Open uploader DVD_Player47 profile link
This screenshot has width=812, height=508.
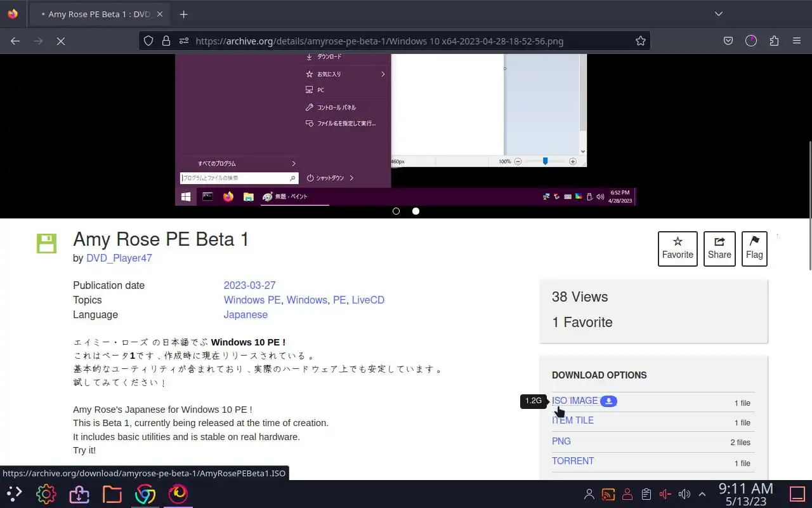click(119, 258)
